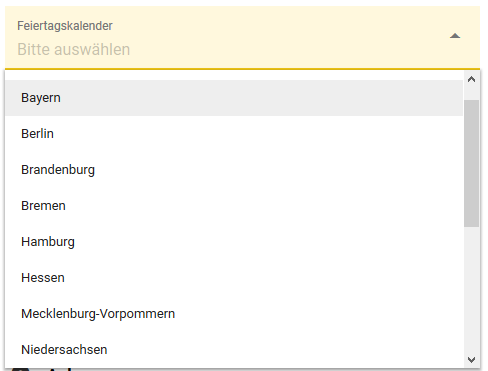Screen dimensions: 488x371
Task: Click the scrollbar down arrow in the list
Action: coord(471,360)
